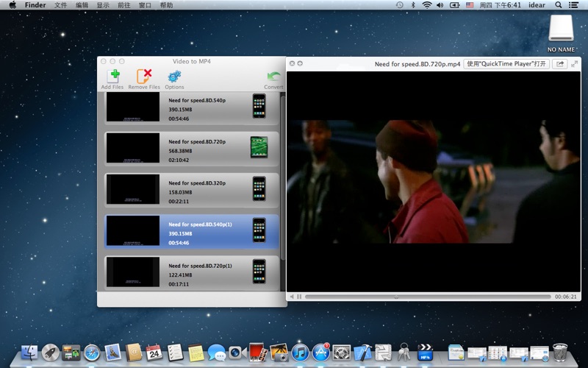
Task: Open Messages speech bubble icon in Dock
Action: coord(217,353)
